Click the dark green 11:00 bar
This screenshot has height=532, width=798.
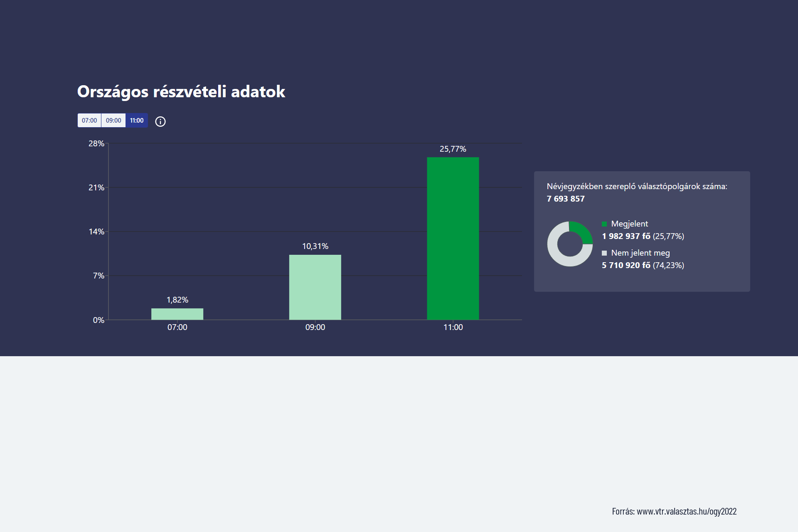(453, 238)
